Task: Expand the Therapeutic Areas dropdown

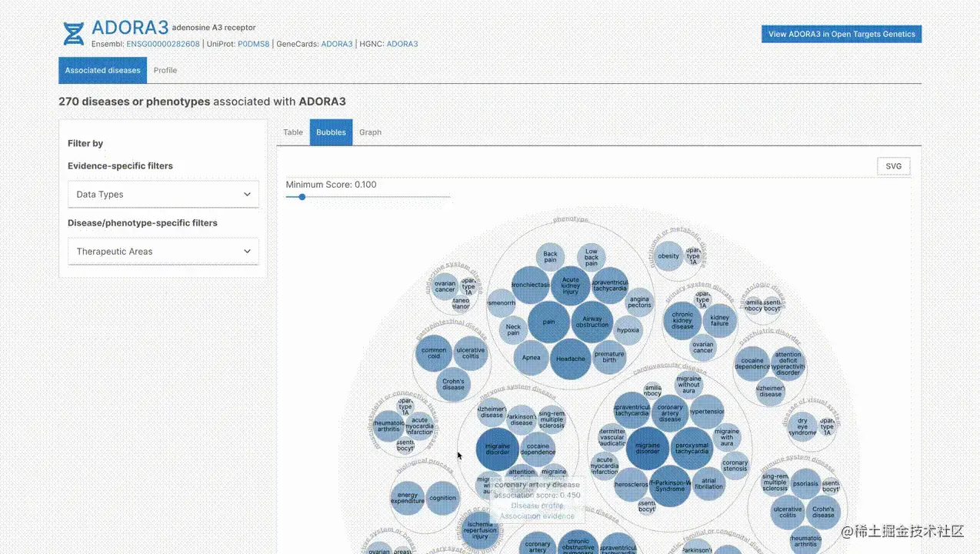Action: coord(163,252)
